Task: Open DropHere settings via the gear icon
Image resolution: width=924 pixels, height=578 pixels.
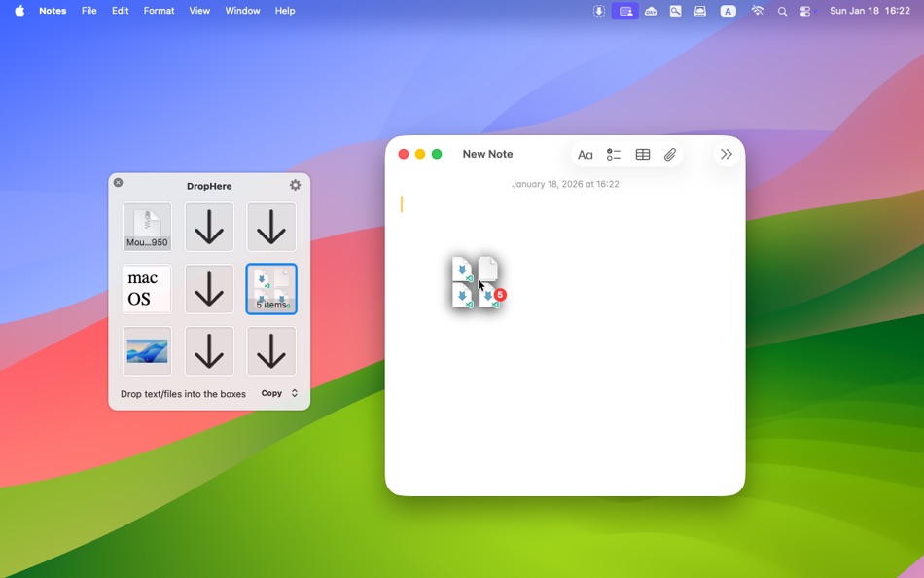Action: click(x=295, y=184)
